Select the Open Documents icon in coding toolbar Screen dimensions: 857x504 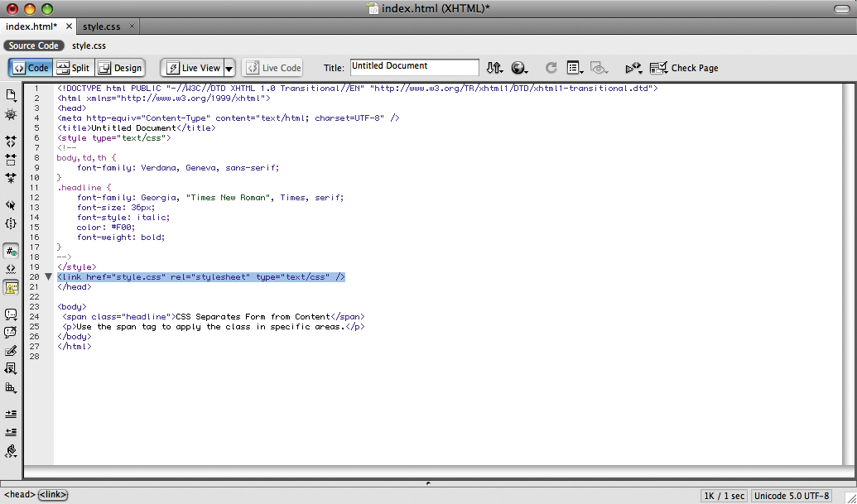tap(11, 95)
